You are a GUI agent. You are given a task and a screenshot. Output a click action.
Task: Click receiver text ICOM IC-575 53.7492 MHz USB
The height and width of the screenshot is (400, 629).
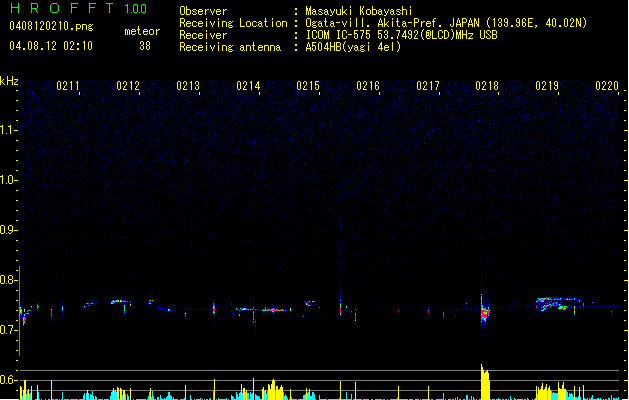(x=401, y=35)
